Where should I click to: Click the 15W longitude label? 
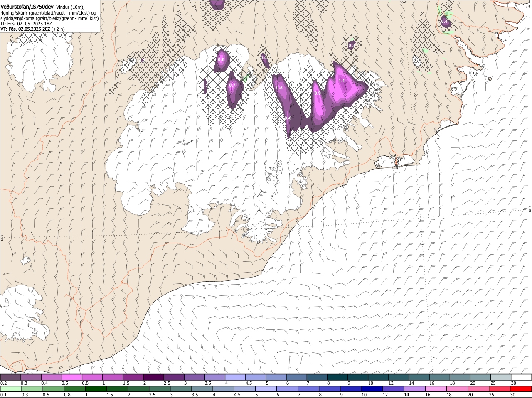(x=403, y=2)
